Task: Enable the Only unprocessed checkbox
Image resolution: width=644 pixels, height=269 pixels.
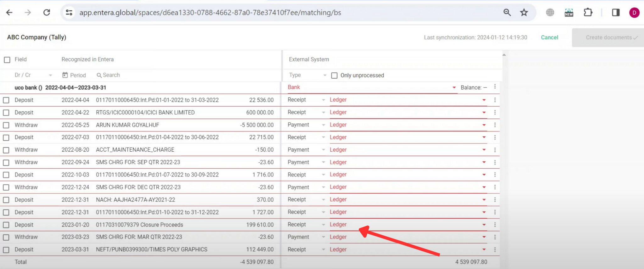Action: point(334,76)
